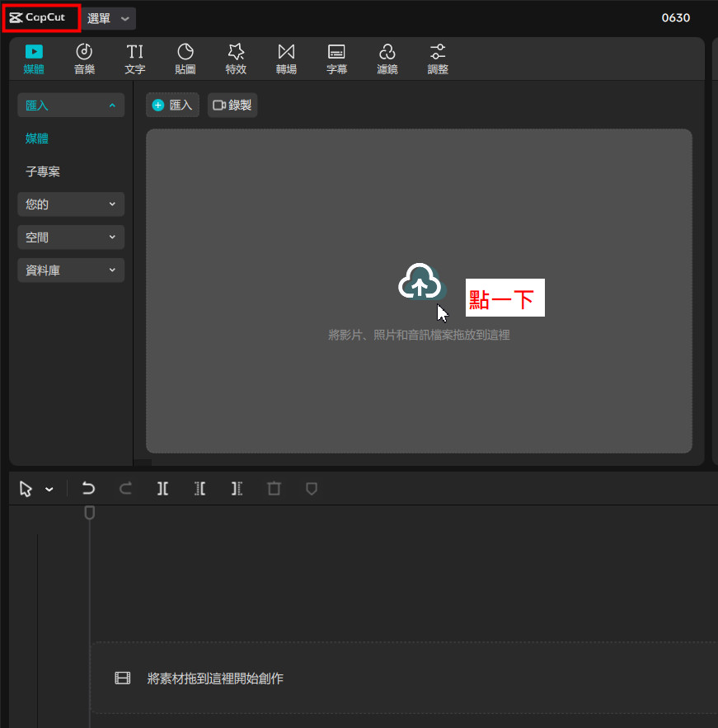Click the cloud upload icon to import
The image size is (718, 728).
[420, 284]
